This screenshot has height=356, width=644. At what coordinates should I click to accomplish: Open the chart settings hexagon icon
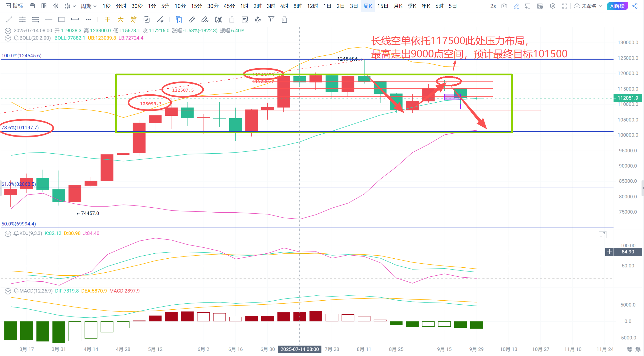tap(553, 6)
